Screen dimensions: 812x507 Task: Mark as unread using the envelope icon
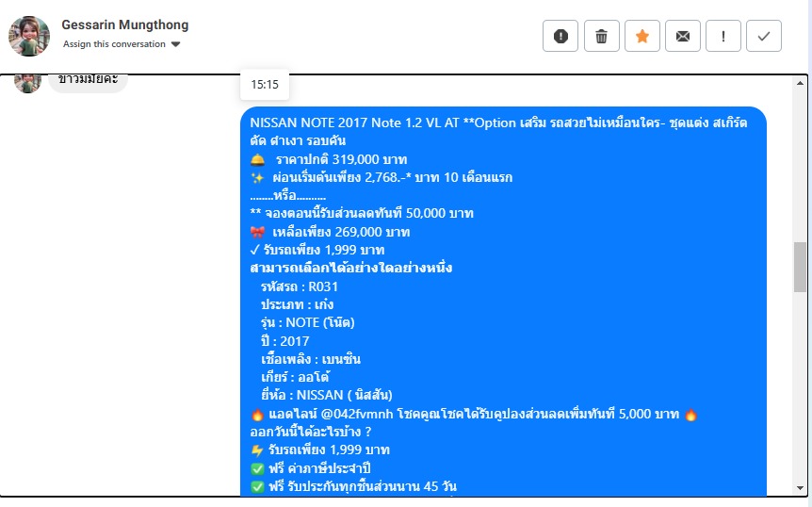click(x=683, y=36)
